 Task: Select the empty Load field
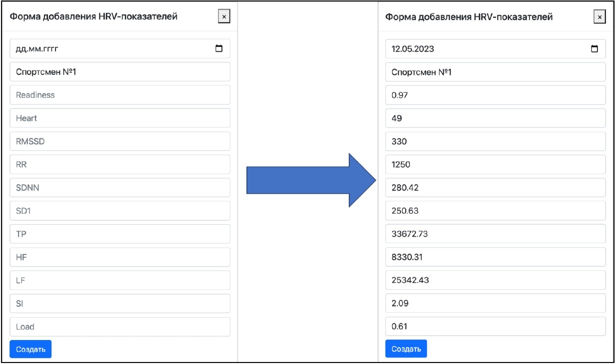[119, 327]
